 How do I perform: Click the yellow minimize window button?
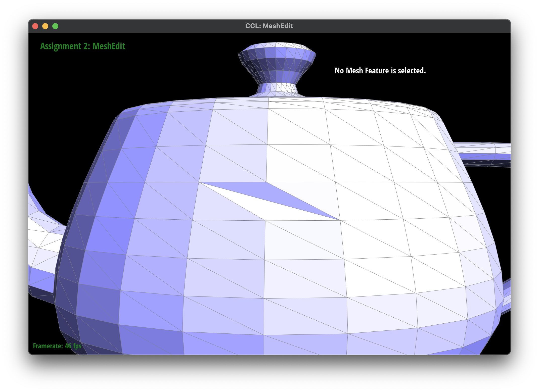(x=46, y=26)
